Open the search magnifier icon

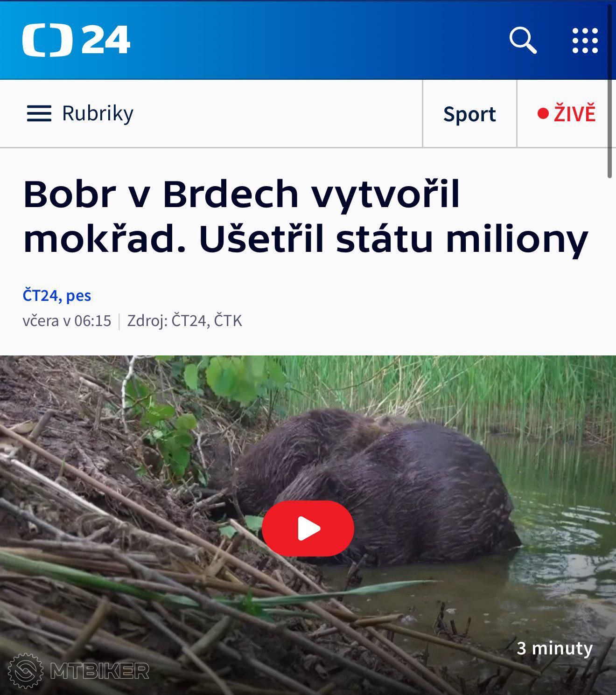tap(523, 41)
